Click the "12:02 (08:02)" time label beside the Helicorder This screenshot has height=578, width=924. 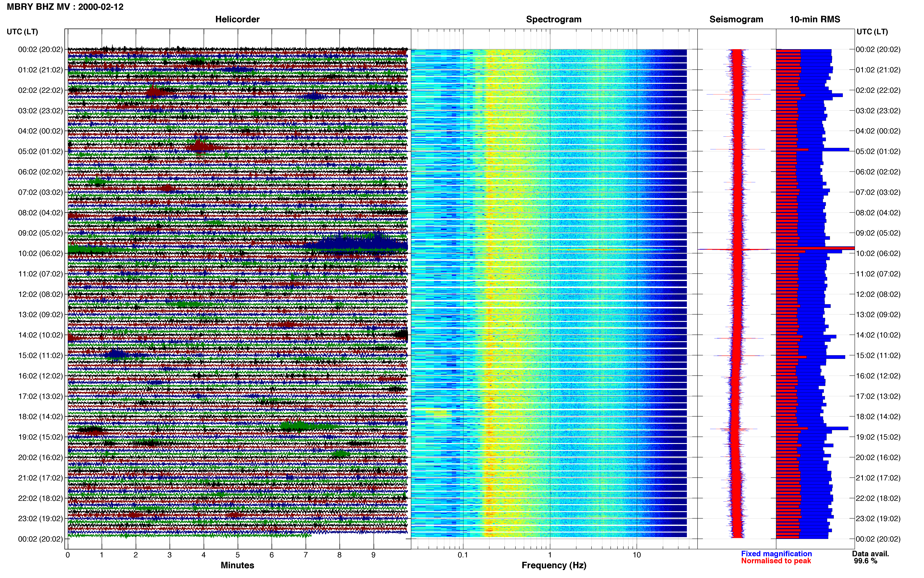pos(40,294)
